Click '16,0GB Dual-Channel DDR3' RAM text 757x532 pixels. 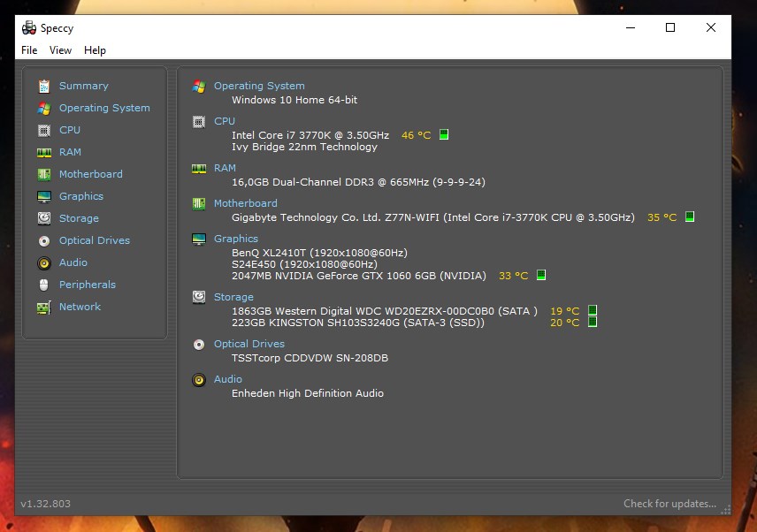click(302, 182)
